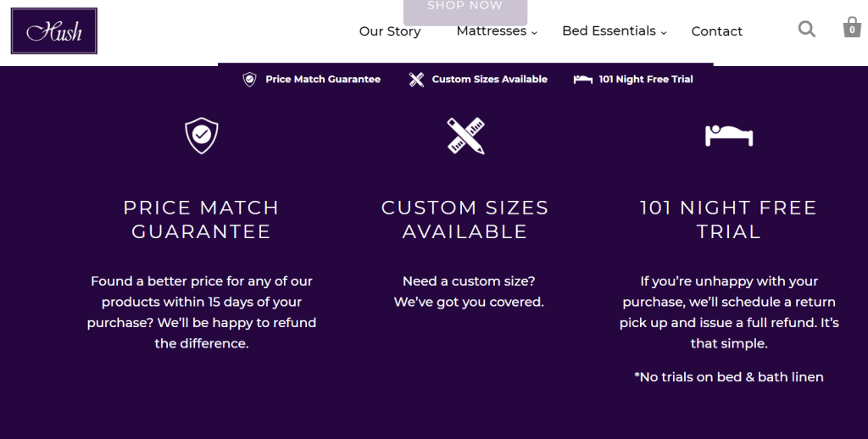Click the small ruler-pencil icon in the strip
868x439 pixels.
coord(416,80)
